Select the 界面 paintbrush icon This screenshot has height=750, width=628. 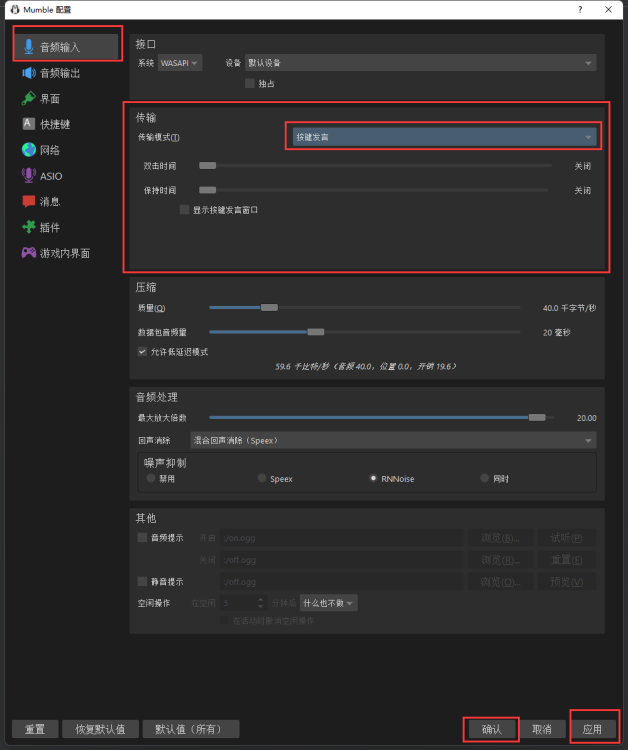coord(29,99)
